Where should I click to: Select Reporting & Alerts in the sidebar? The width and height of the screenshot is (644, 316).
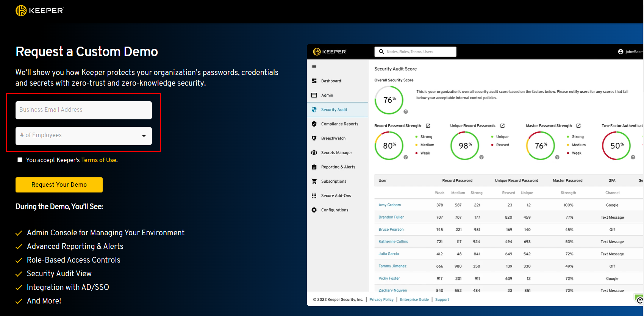(338, 167)
